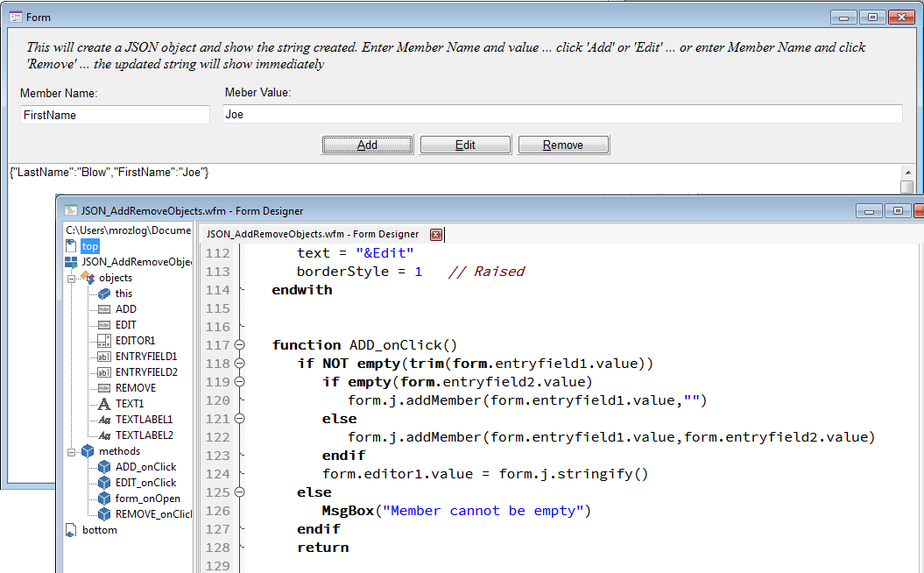The image size is (924, 573).
Task: Click the text = "&Edit" code line
Action: pyautogui.click(x=356, y=253)
